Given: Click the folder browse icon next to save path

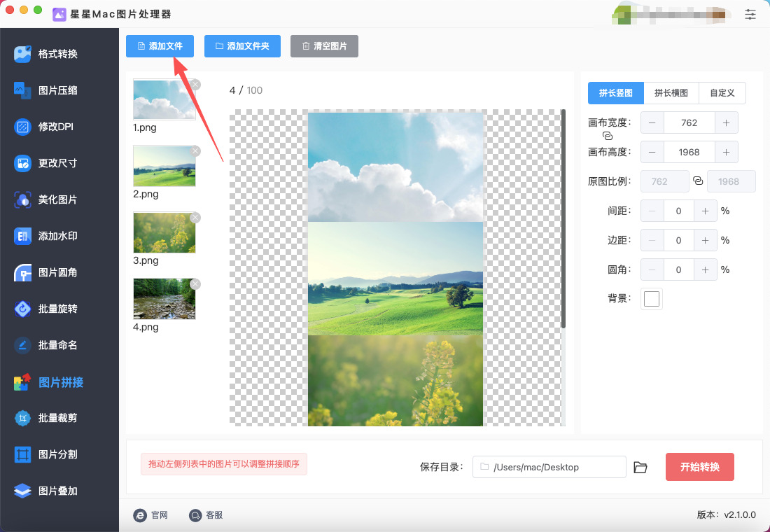Looking at the screenshot, I should (x=640, y=467).
